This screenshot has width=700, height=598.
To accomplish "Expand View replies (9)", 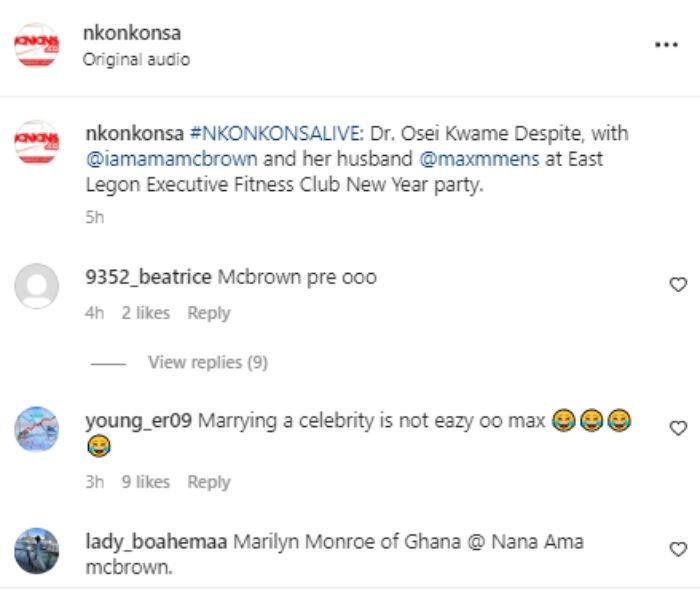I will [207, 362].
